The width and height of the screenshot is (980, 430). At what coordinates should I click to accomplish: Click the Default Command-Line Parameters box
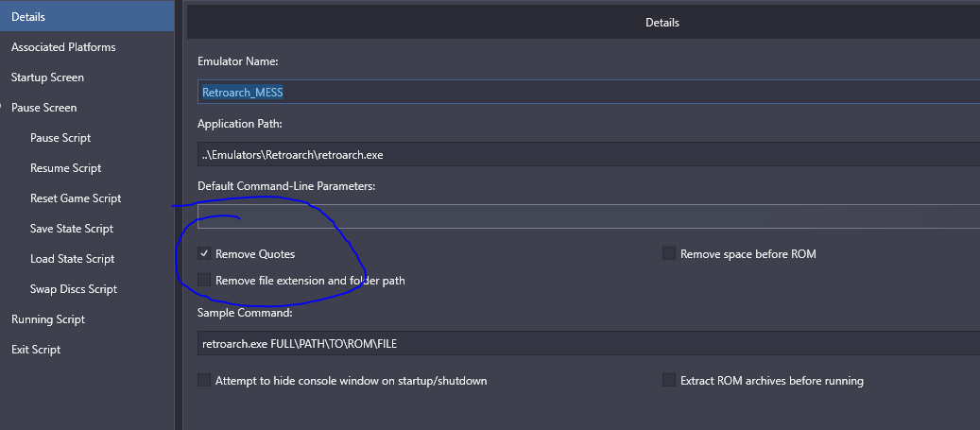pyautogui.click(x=586, y=216)
